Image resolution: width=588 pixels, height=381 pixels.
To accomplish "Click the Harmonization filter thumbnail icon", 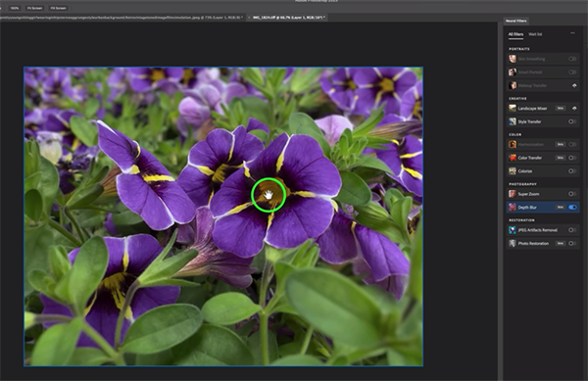I will 513,144.
